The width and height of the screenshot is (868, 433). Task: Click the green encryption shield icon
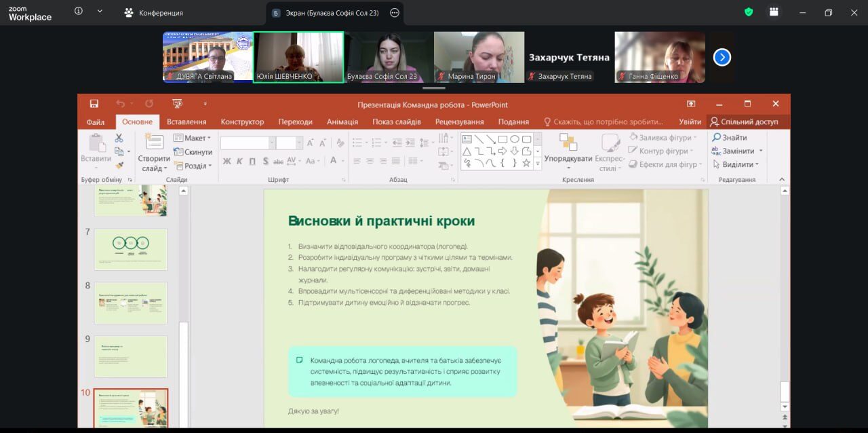click(749, 12)
